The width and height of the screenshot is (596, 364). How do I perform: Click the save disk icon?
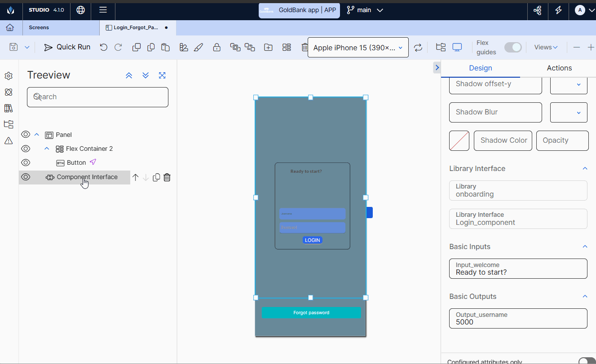(x=13, y=47)
